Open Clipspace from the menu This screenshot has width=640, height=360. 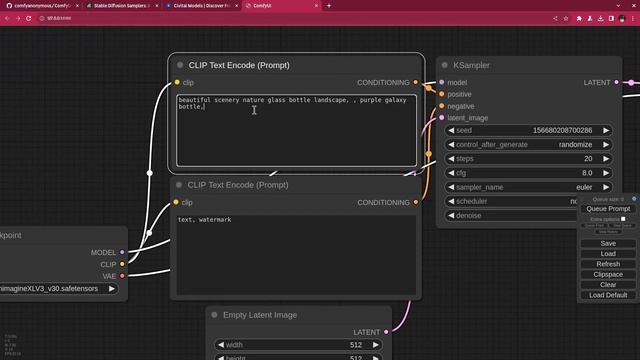pyautogui.click(x=608, y=274)
